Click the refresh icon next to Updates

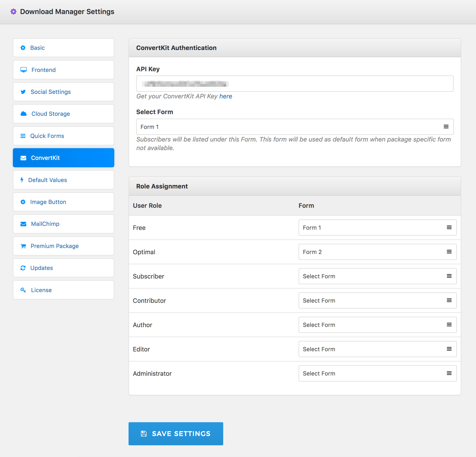tap(23, 268)
